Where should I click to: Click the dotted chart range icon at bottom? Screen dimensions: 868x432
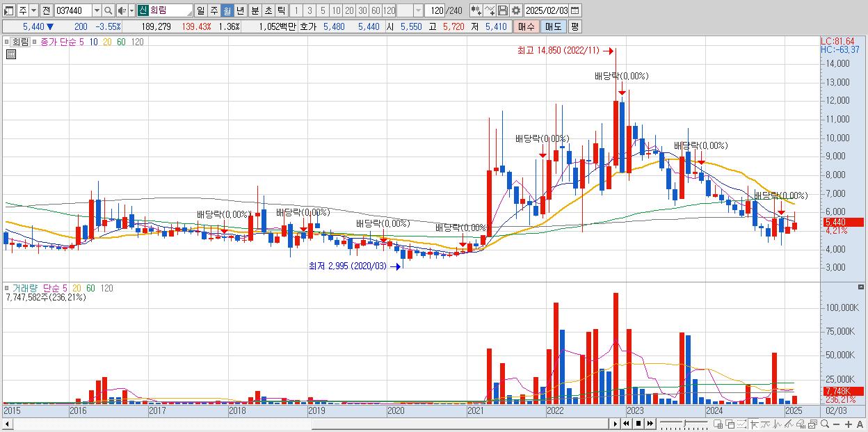click(x=742, y=424)
